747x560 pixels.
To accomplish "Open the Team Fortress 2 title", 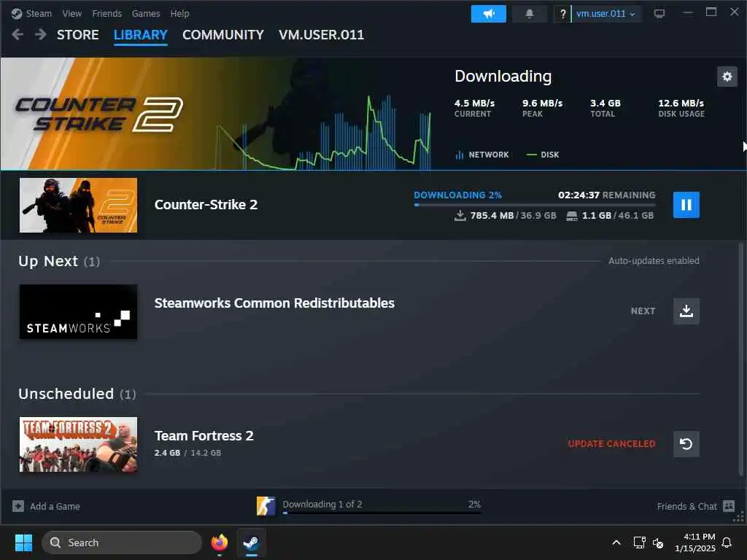I will [204, 436].
